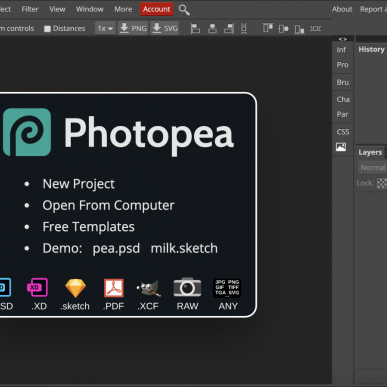Open the Par paragraph panel
Viewport: 387px width, 387px height.
[x=342, y=114]
